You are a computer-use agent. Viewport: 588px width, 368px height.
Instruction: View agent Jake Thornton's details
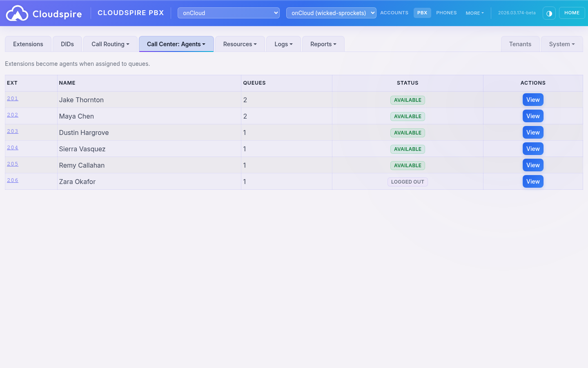click(x=533, y=99)
